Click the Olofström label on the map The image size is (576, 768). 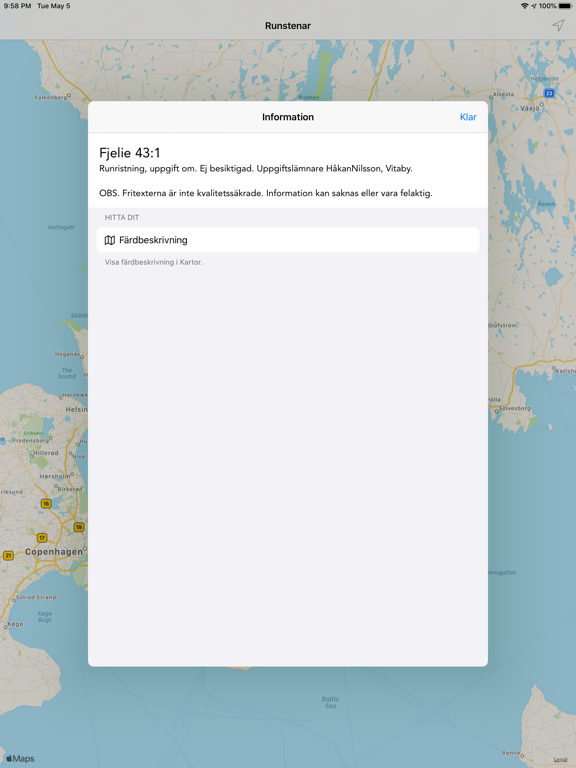coord(502,325)
